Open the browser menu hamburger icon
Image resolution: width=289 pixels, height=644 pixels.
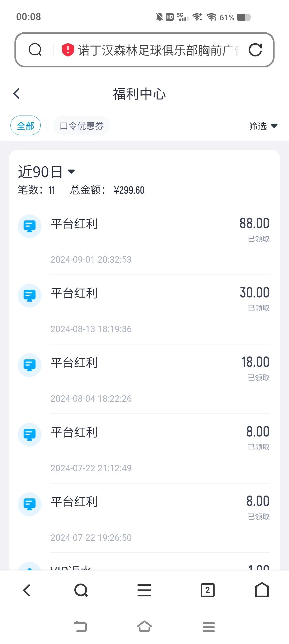(144, 590)
